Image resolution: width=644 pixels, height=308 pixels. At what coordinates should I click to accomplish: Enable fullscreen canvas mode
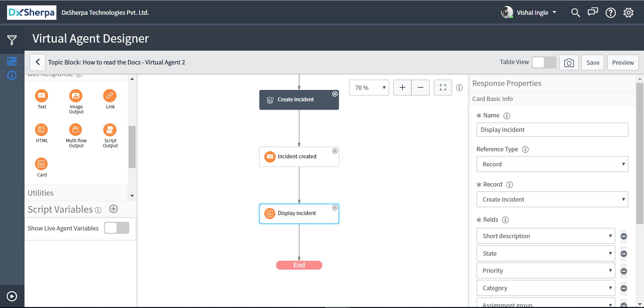(443, 87)
